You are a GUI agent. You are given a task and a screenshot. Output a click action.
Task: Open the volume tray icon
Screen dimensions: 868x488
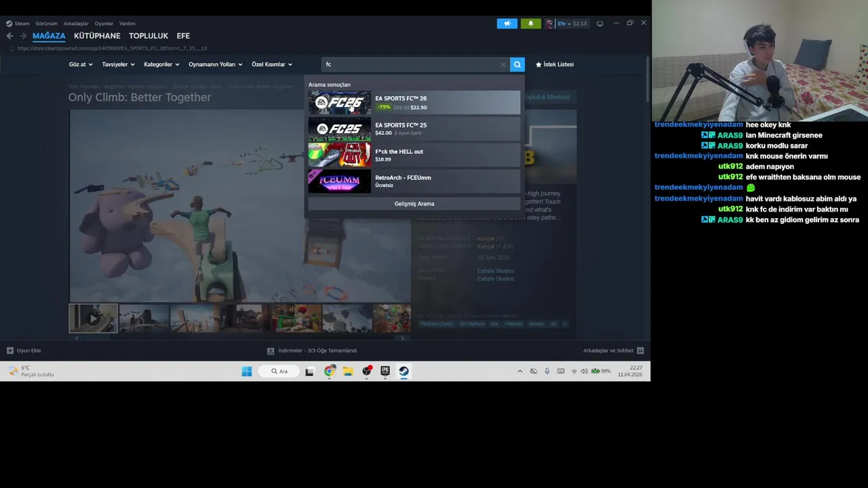584,371
